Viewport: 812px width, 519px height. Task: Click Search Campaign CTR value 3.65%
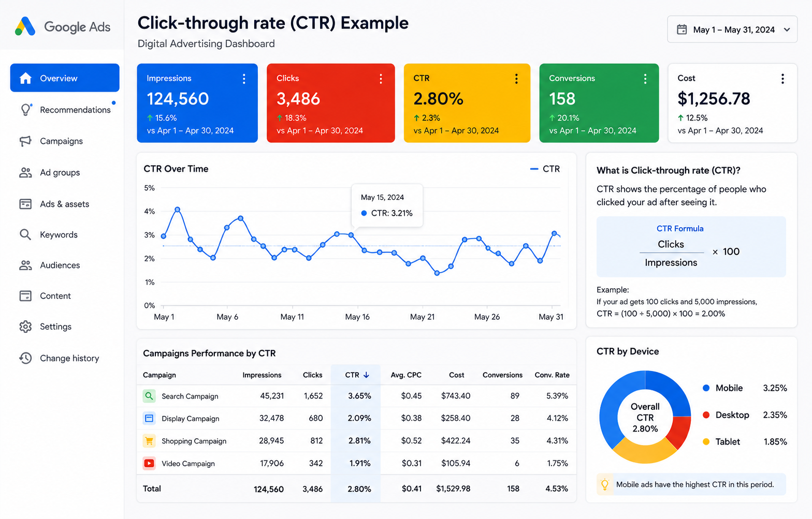coord(359,396)
